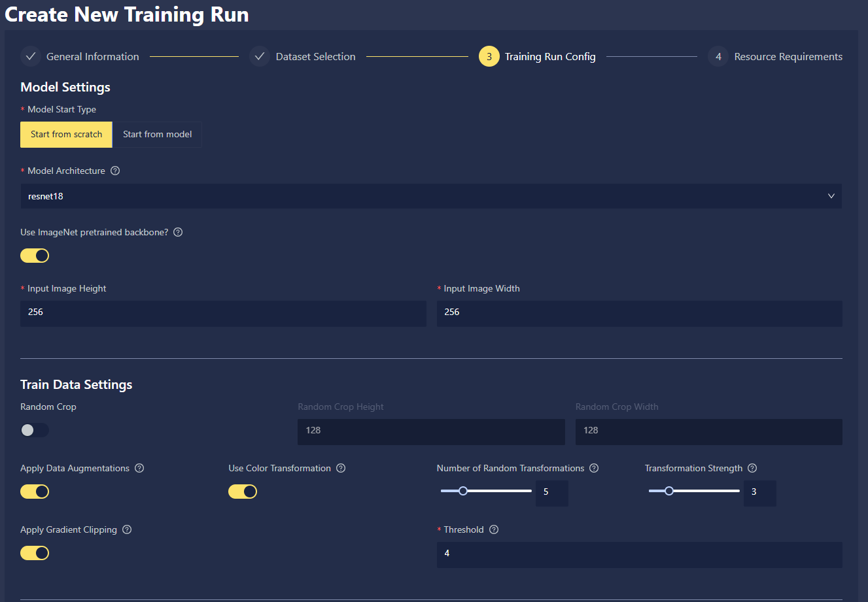
Task: Click the Input Image Height field
Action: (x=223, y=314)
